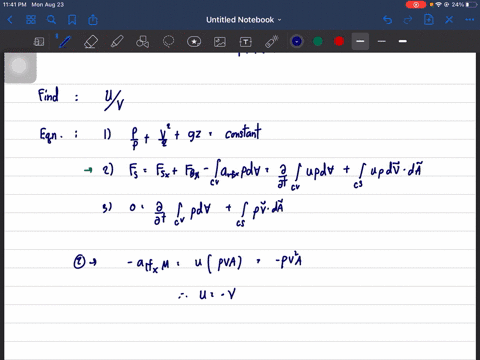Image resolution: width=480 pixels, height=360 pixels.
Task: Open the share/export menu
Action: click(93, 20)
